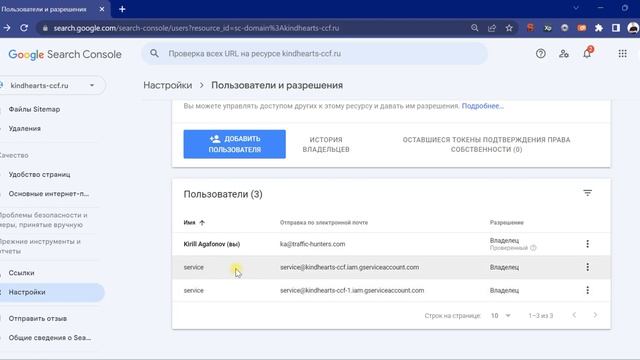
Task: Go to next page of users
Action: [x=595, y=315]
